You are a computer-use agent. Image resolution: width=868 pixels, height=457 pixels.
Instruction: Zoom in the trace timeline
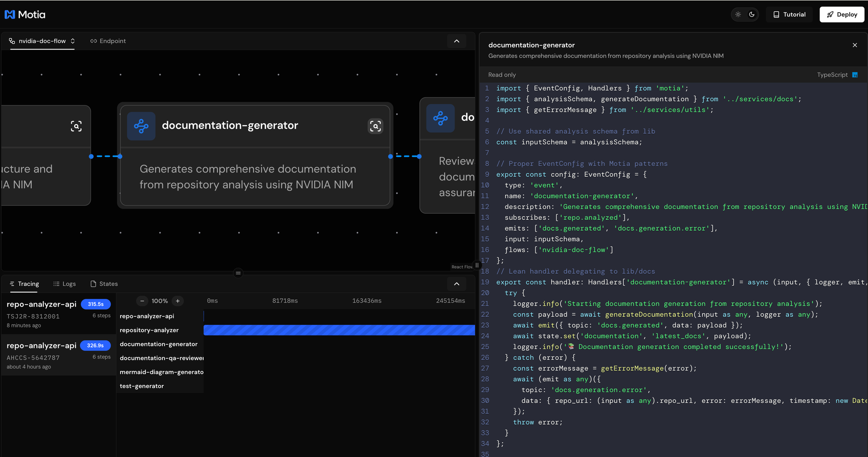point(178,301)
